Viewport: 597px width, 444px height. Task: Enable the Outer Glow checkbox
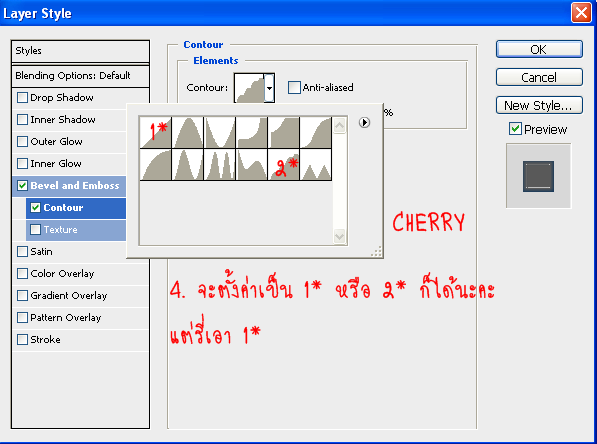(22, 142)
